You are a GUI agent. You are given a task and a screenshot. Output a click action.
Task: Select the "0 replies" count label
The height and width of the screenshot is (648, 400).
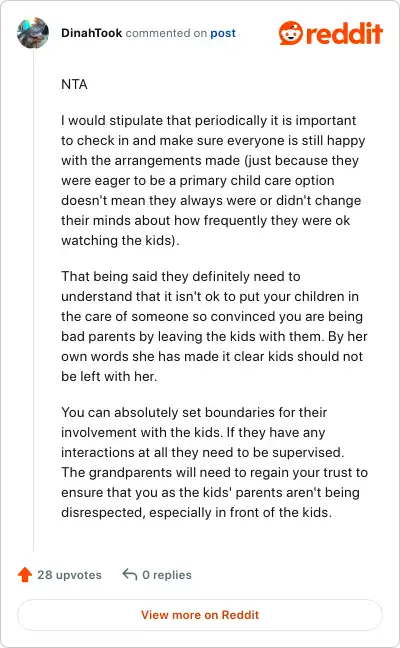(167, 575)
